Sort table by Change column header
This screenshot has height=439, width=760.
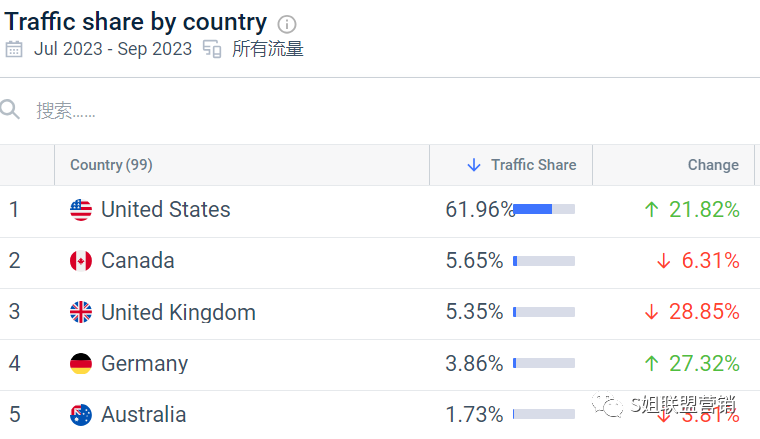(713, 165)
